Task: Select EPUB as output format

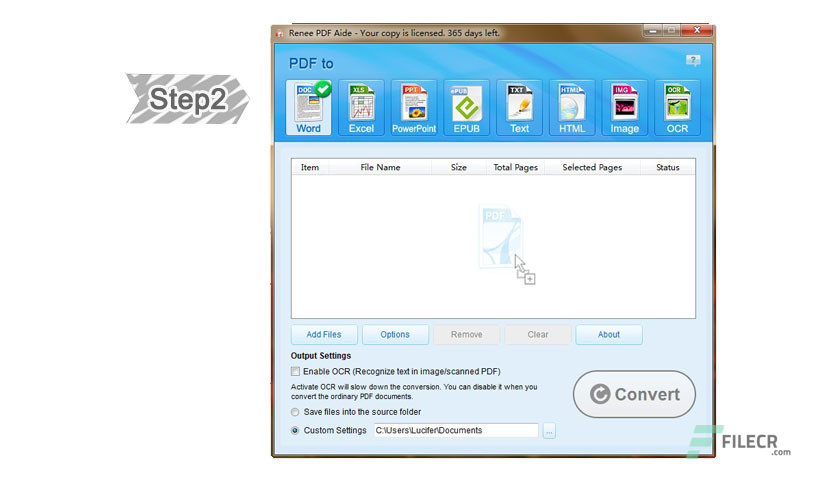Action: [467, 108]
